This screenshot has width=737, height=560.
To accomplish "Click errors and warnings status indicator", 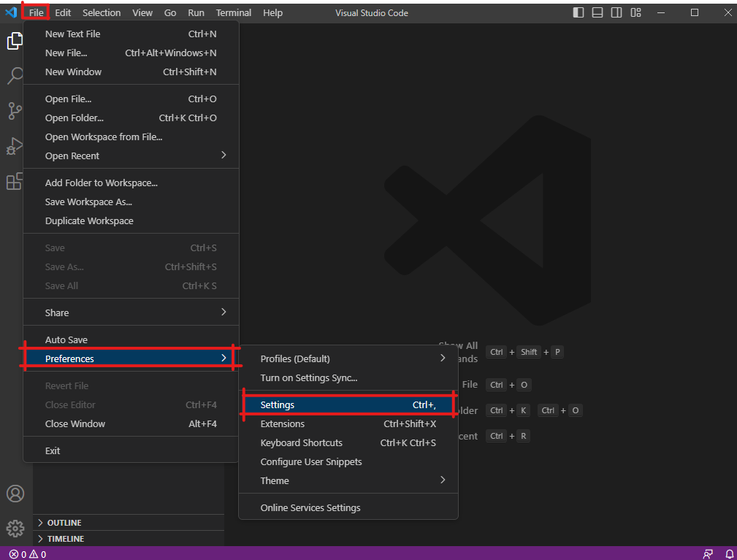I will point(28,554).
